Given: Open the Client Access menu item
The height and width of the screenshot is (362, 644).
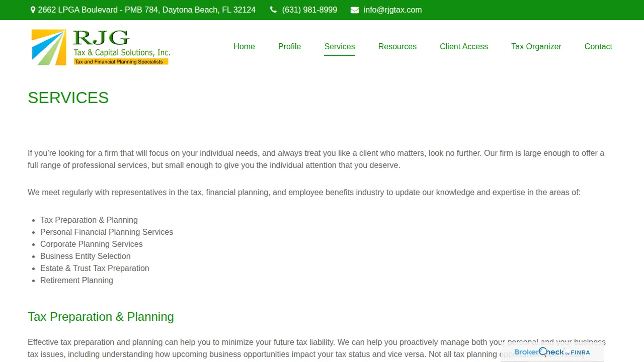Looking at the screenshot, I should [464, 46].
